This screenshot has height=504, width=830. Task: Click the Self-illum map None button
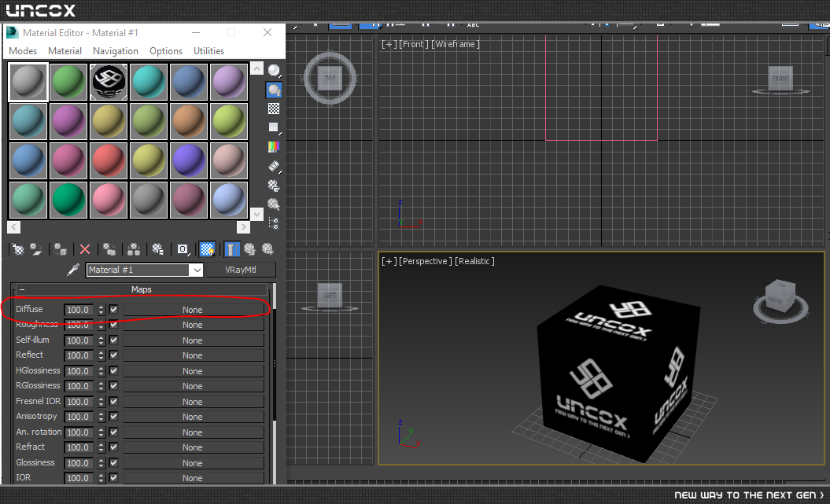point(194,340)
